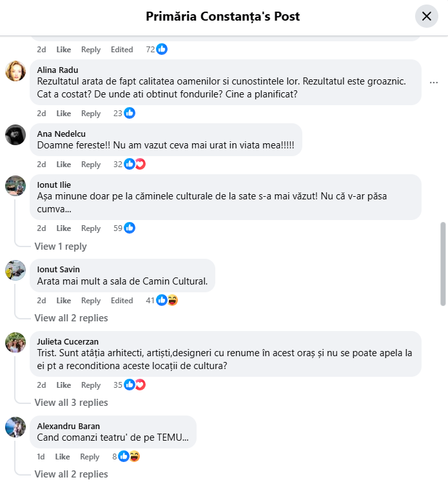Image resolution: width=448 pixels, height=482 pixels.
Task: Open Ana Nedelcu's profile avatar
Action: (x=15, y=134)
